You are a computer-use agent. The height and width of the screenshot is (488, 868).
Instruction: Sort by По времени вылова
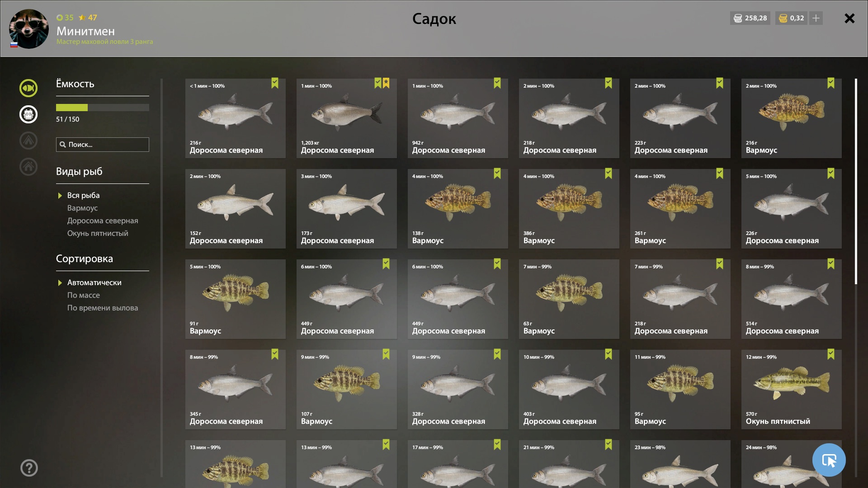tap(103, 308)
